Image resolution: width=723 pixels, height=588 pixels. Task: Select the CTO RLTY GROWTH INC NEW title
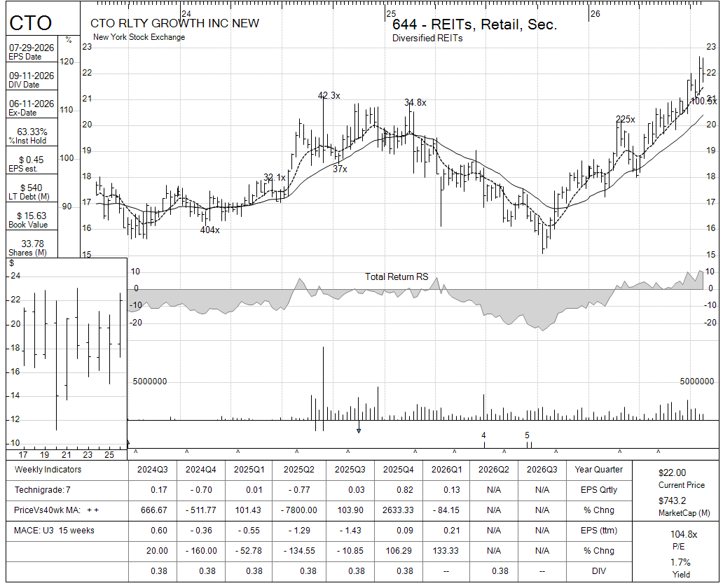pos(174,24)
